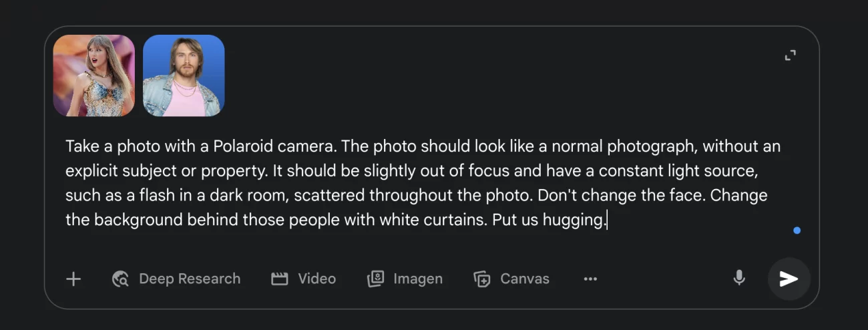Enable the Imagen tool label
The height and width of the screenshot is (330, 868).
417,279
